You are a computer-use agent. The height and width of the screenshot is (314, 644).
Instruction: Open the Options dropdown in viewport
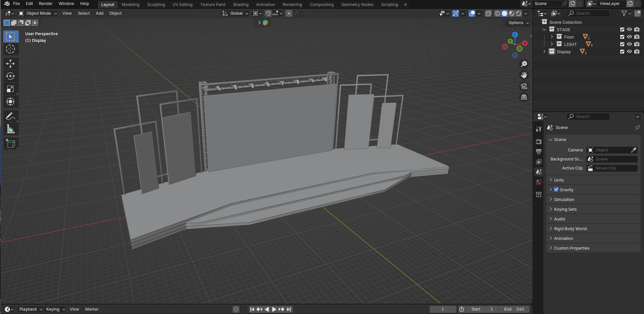pyautogui.click(x=518, y=23)
